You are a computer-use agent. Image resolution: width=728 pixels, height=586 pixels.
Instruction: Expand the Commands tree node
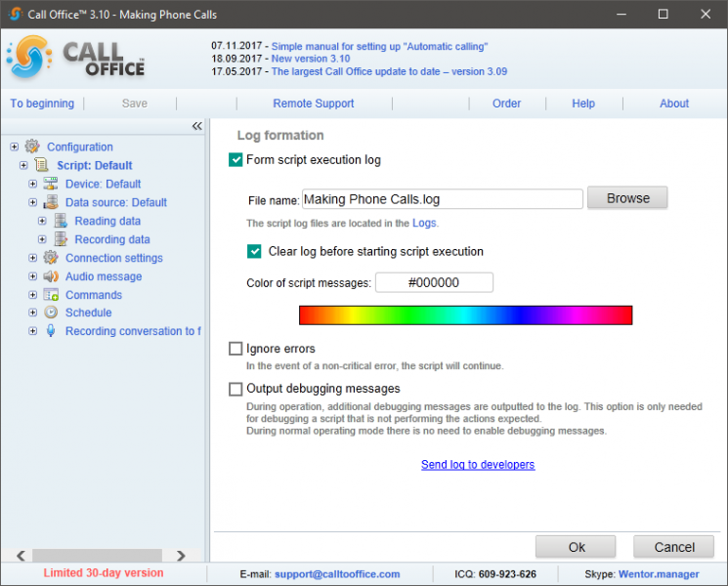[x=32, y=295]
